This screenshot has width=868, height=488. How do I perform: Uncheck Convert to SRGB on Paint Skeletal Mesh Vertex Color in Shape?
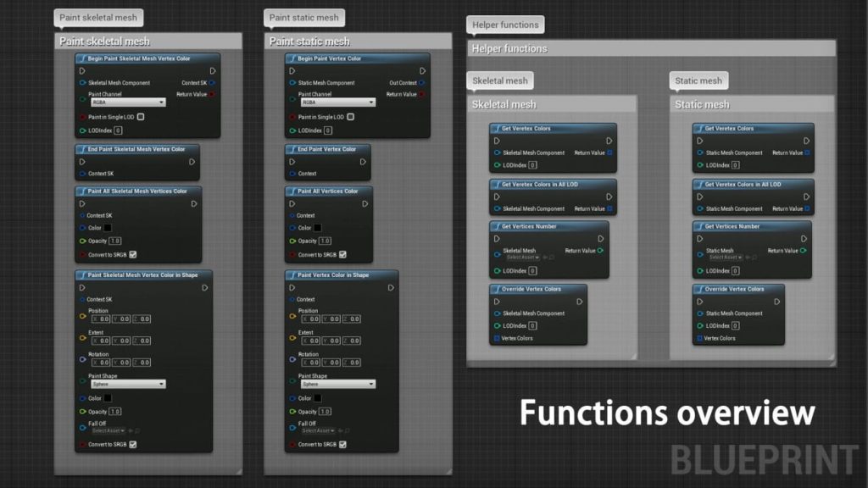click(x=133, y=444)
